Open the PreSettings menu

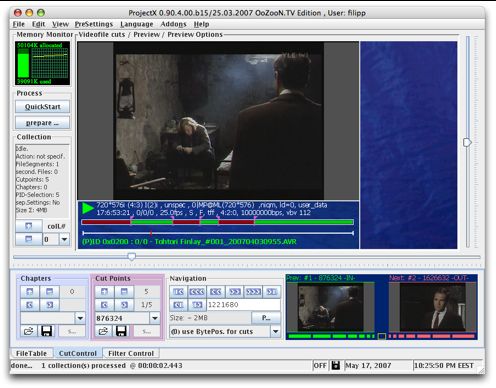pyautogui.click(x=94, y=24)
